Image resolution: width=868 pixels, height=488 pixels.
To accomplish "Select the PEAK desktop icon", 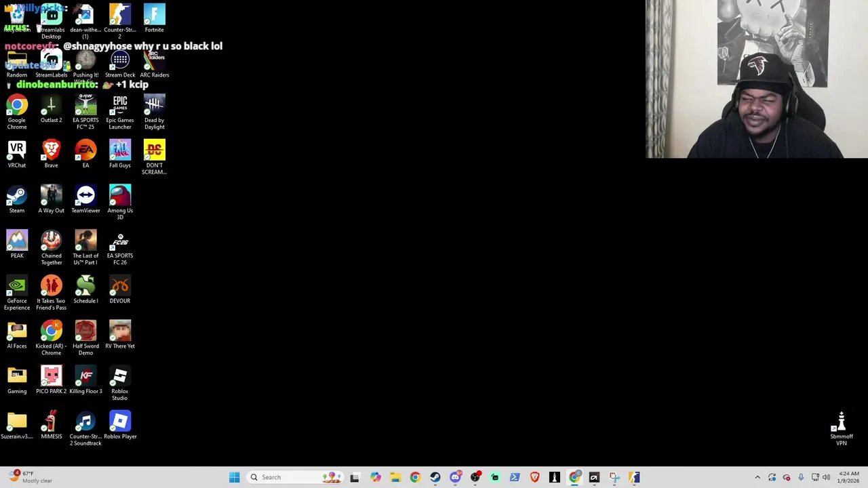I will 17,245.
